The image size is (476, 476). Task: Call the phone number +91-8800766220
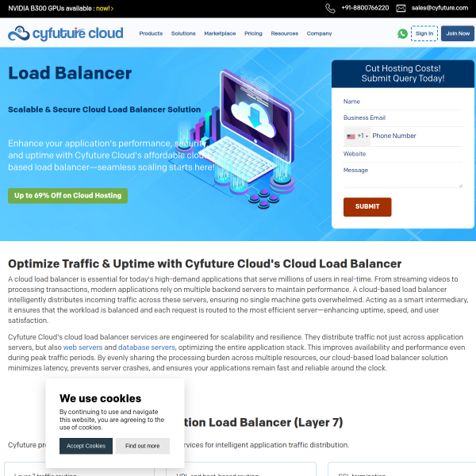(x=365, y=8)
